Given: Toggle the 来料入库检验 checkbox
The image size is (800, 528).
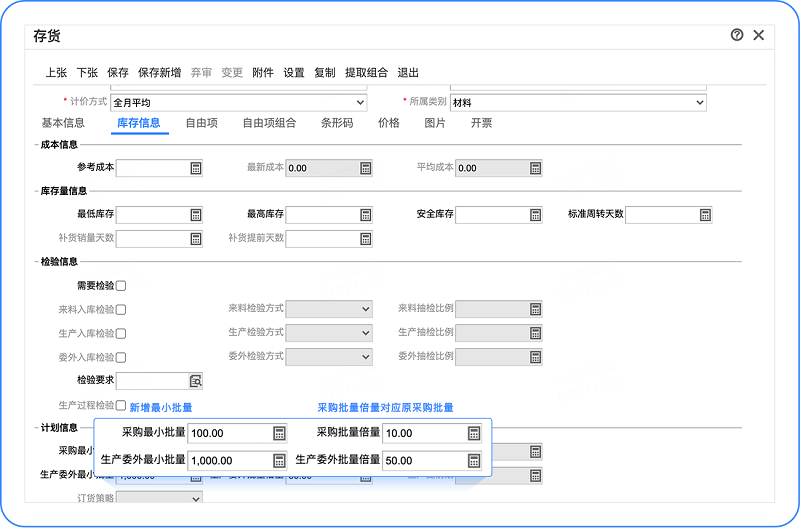Looking at the screenshot, I should click(121, 310).
